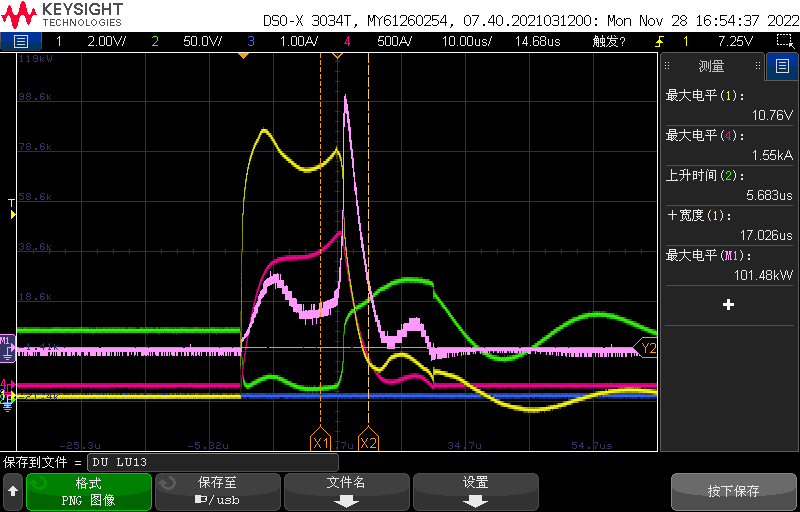Toggle channel 1 at 2.00V/ setting
This screenshot has height=512, width=800.
tap(90, 41)
